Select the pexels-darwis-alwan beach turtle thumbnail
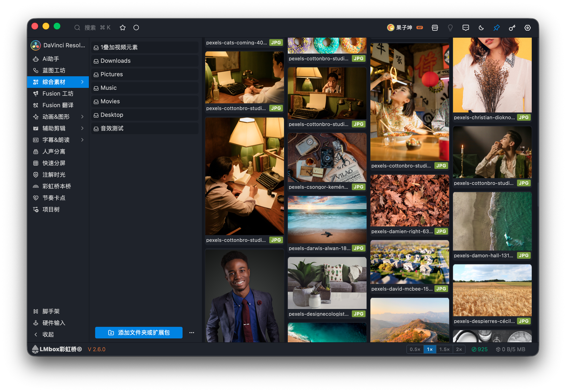This screenshot has height=392, width=566. (327, 220)
